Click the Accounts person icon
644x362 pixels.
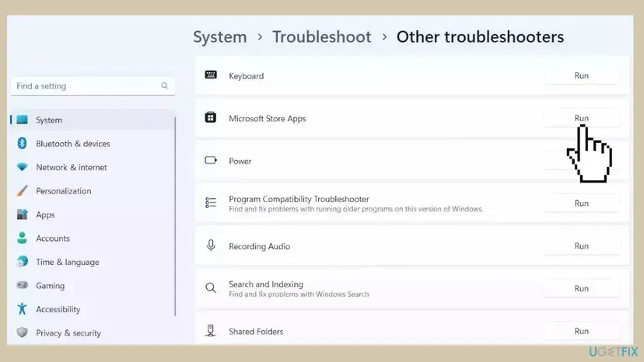click(x=23, y=238)
